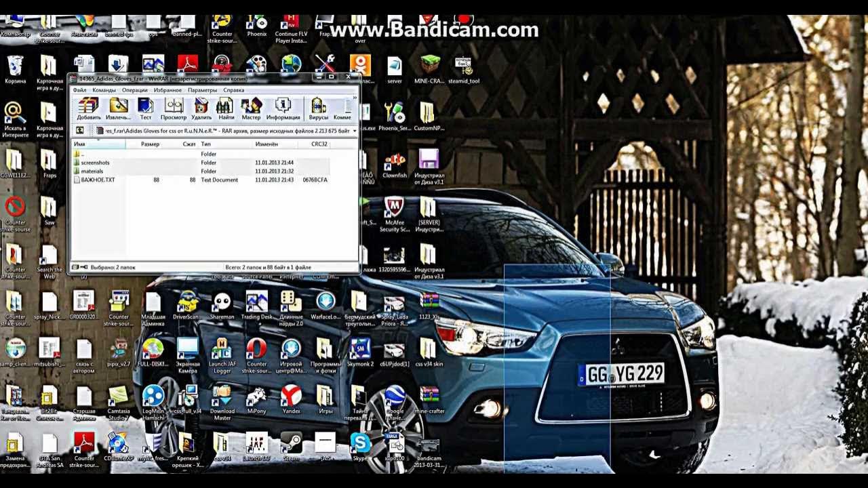Viewport: 868px width, 488px height.
Task: Run the Тест (Test) archive tool
Action: point(145,109)
